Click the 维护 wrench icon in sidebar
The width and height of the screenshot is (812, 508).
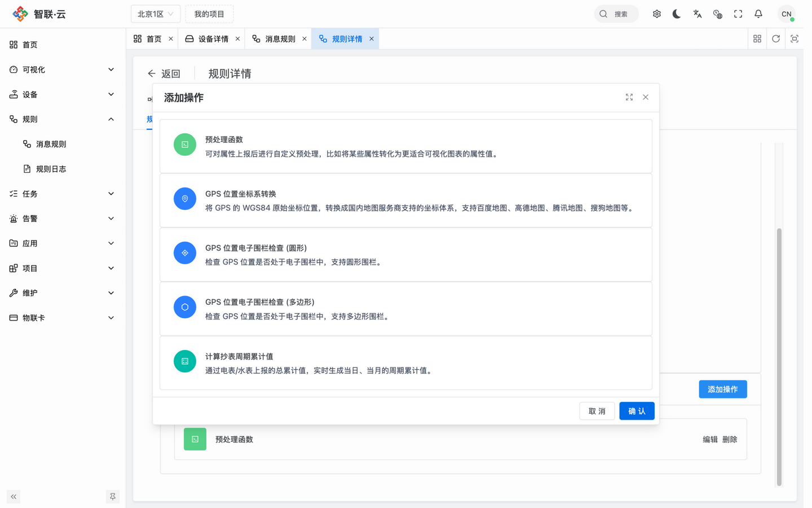(14, 293)
